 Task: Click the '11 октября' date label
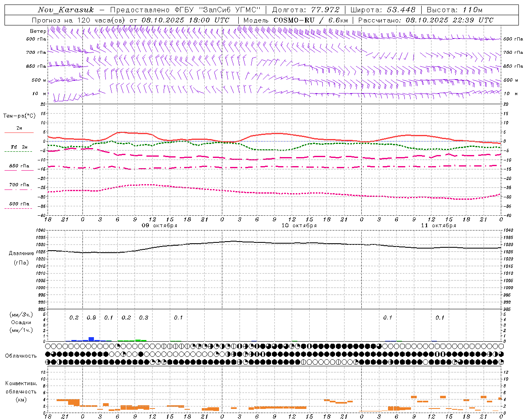click(x=438, y=226)
